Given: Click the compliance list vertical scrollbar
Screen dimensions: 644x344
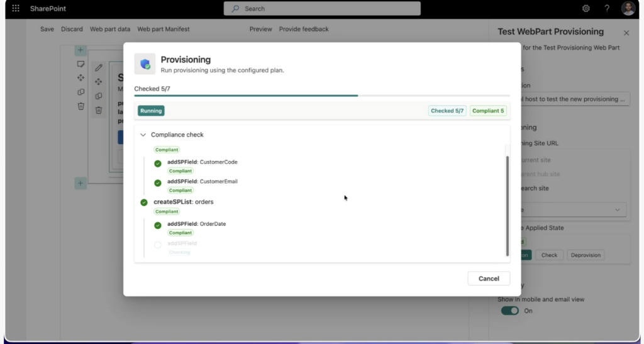Looking at the screenshot, I should [x=508, y=206].
